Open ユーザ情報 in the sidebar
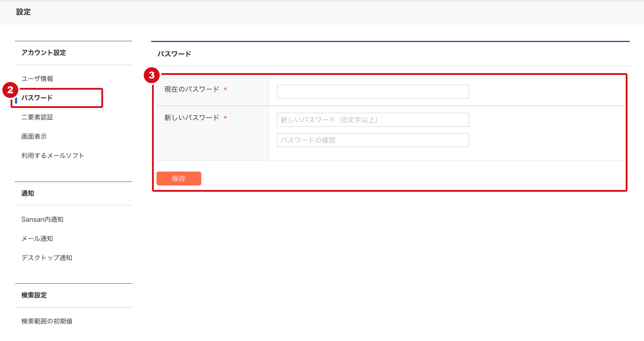 click(x=37, y=79)
